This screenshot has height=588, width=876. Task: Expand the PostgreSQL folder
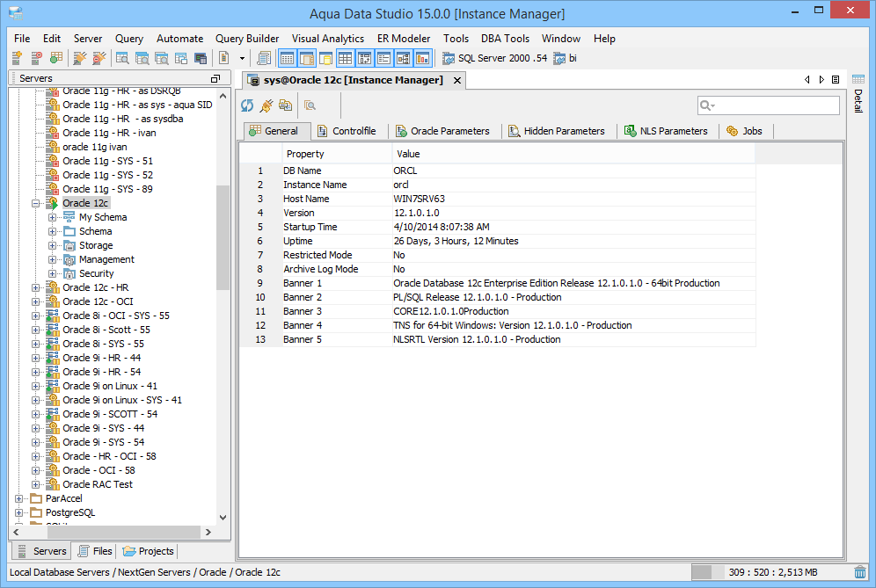point(19,512)
